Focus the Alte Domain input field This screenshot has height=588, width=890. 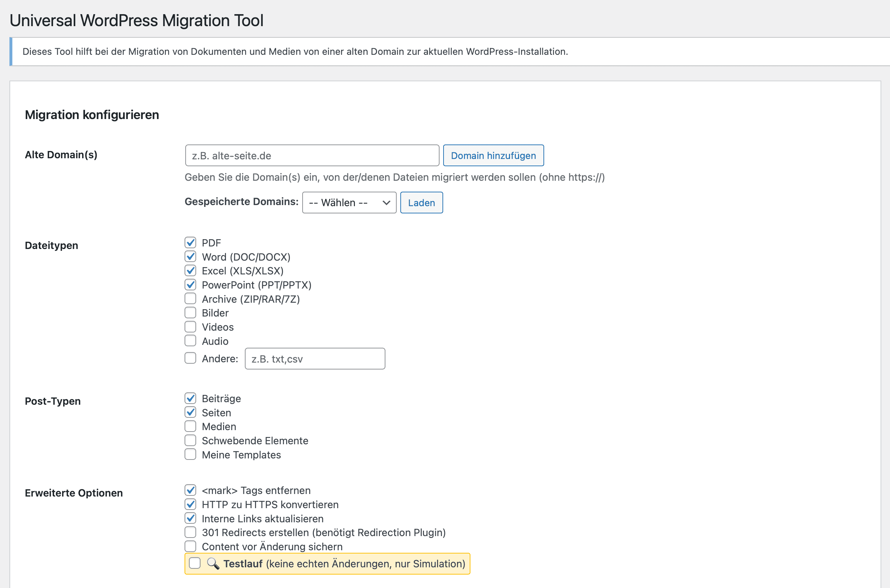[x=312, y=156]
